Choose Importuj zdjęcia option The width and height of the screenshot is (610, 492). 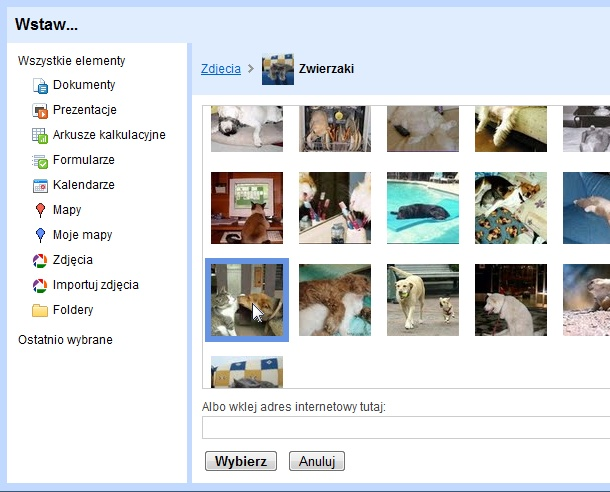point(96,285)
